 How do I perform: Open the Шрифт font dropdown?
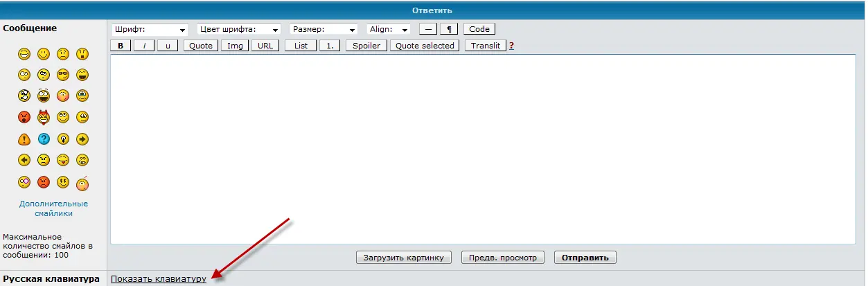tap(150, 29)
